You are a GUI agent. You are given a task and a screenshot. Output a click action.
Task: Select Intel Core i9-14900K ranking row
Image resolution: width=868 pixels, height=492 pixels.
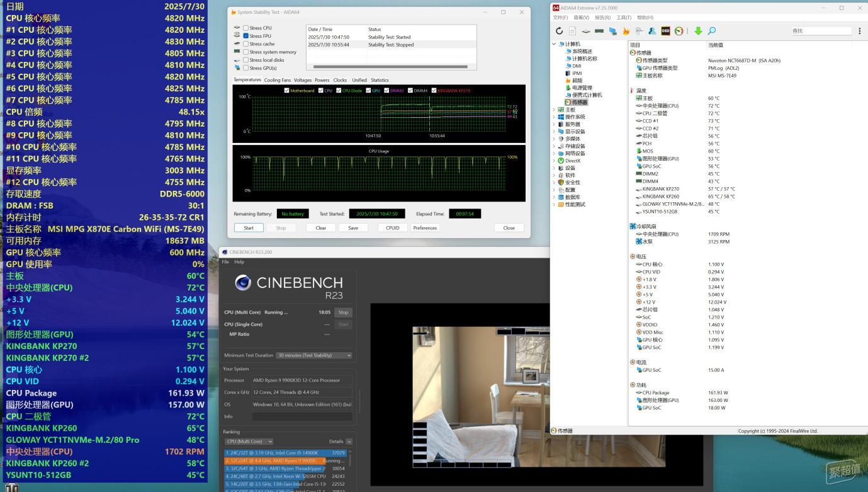point(286,453)
